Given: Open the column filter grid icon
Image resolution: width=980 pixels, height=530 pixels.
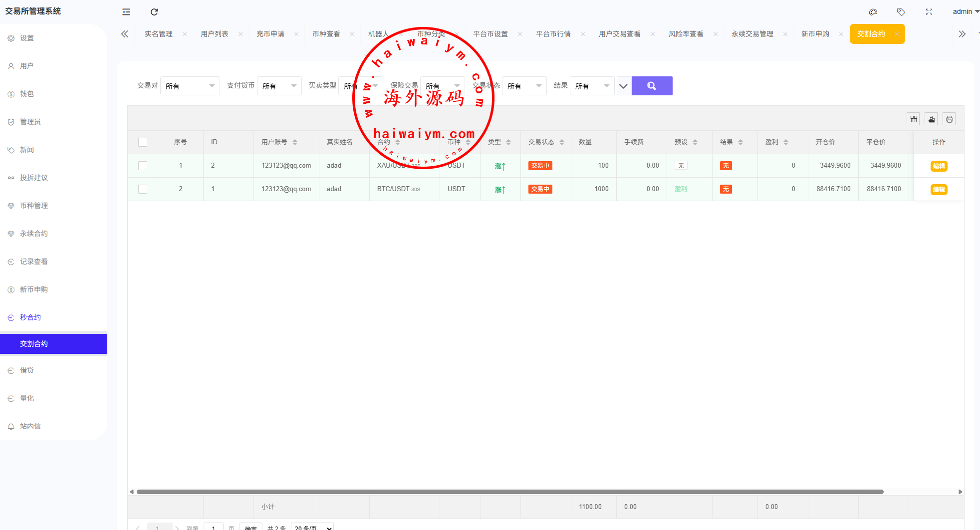Looking at the screenshot, I should click(914, 119).
